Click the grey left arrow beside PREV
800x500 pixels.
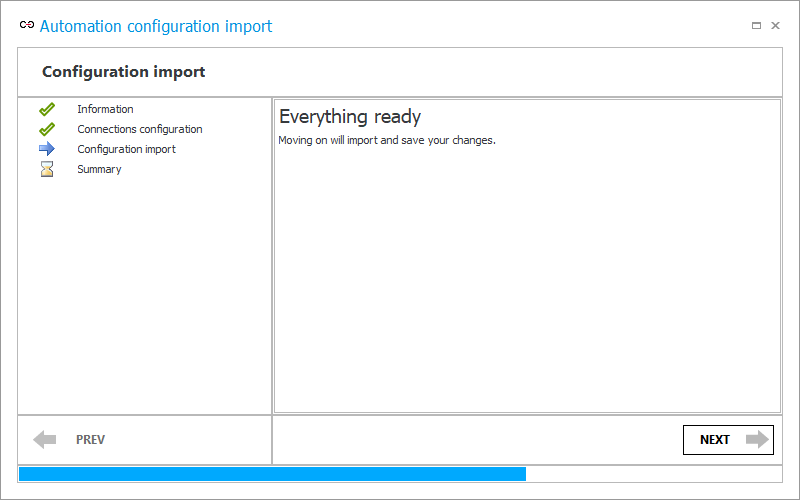[x=44, y=439]
